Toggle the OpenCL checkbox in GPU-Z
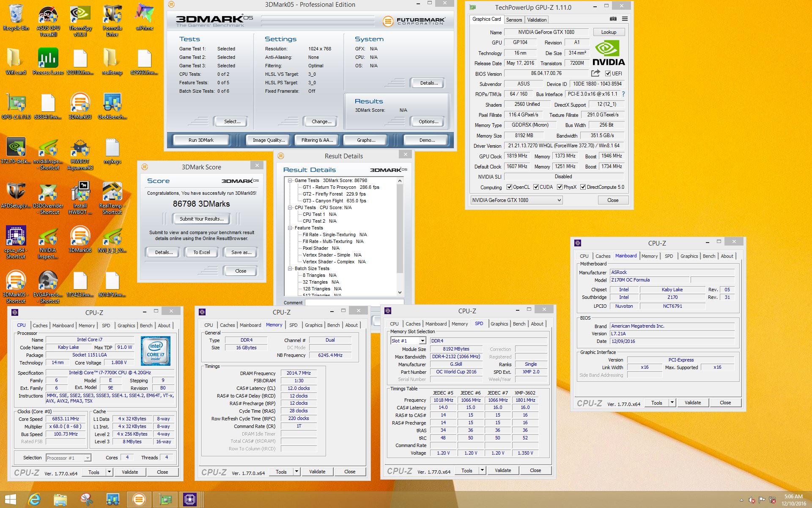The image size is (812, 508). point(509,187)
